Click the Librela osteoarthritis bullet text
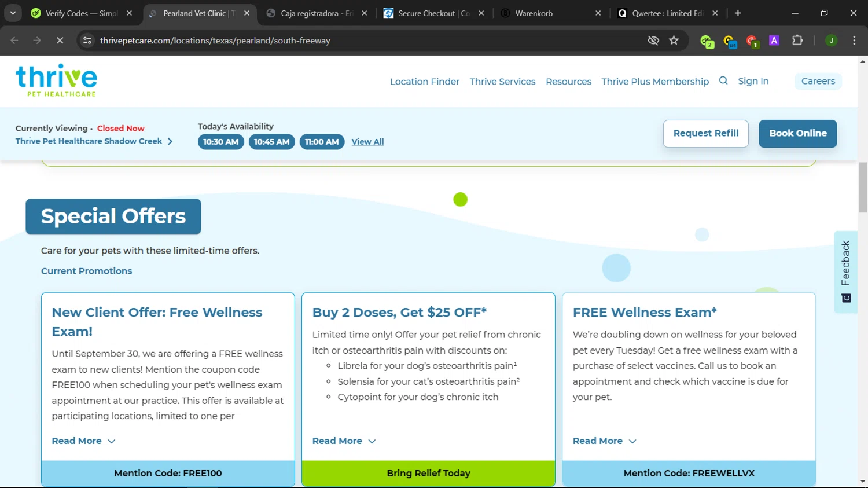Screen dimensions: 868x488 point(427,366)
